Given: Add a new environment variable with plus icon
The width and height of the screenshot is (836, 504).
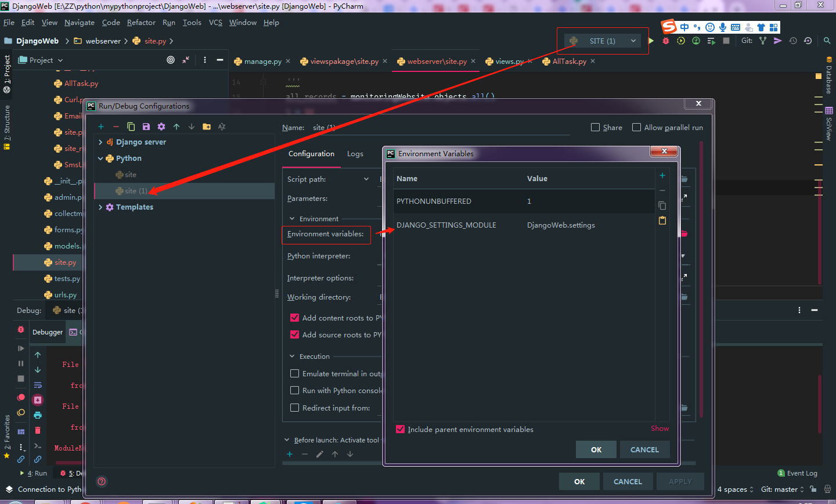Looking at the screenshot, I should [x=662, y=175].
